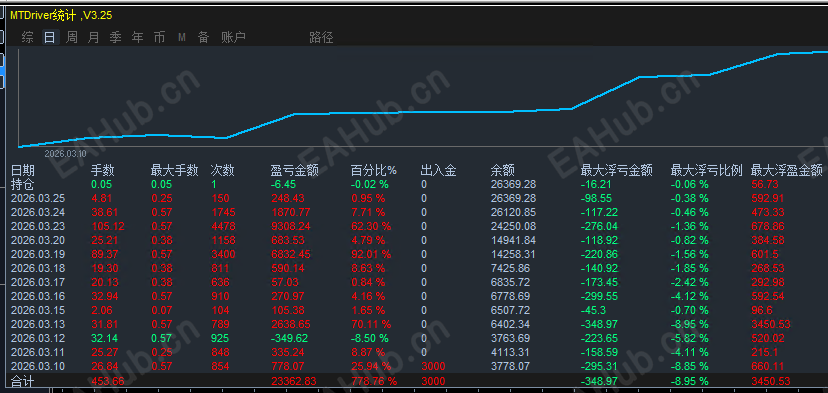
Task: Select the 2026.03.17 date row
Action: tap(37, 283)
